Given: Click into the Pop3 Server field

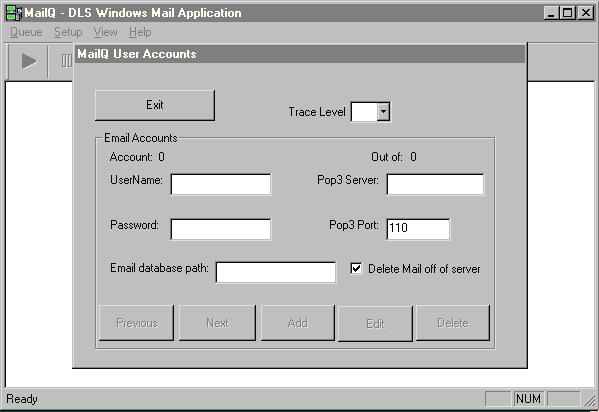Looking at the screenshot, I should [435, 184].
